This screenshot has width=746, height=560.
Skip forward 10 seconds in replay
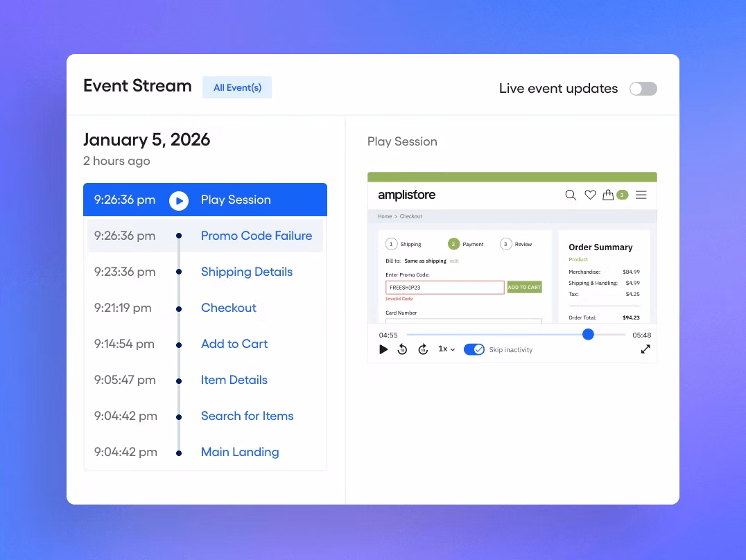coord(423,349)
